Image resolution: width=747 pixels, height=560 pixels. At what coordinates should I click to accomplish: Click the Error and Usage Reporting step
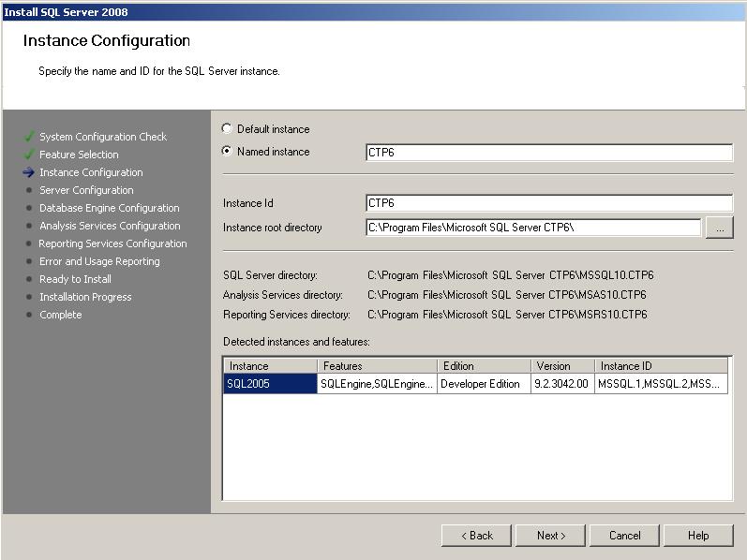(99, 261)
